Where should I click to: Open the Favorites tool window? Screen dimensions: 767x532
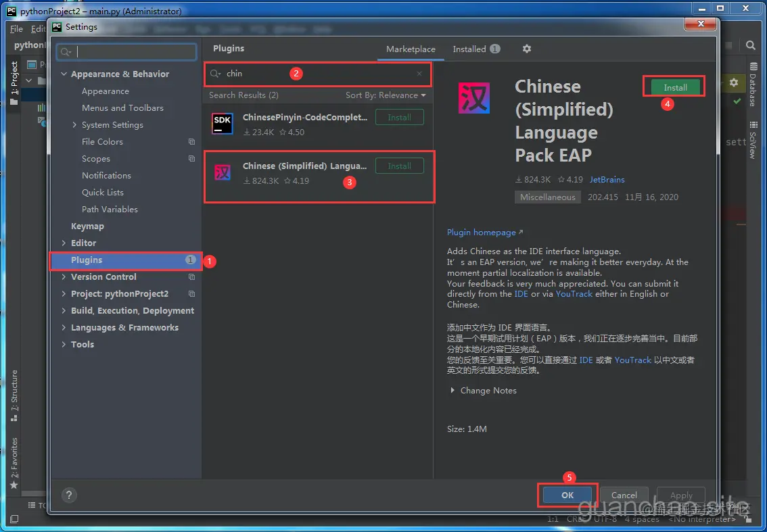point(14,462)
